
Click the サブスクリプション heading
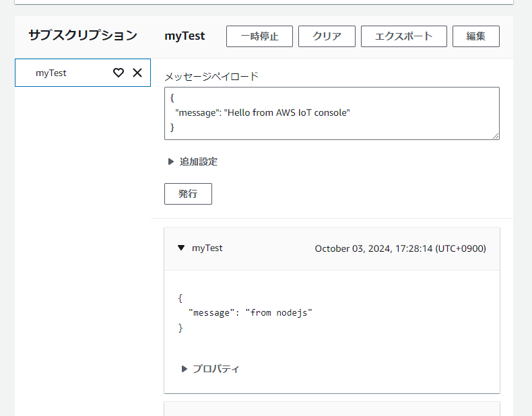click(x=83, y=36)
